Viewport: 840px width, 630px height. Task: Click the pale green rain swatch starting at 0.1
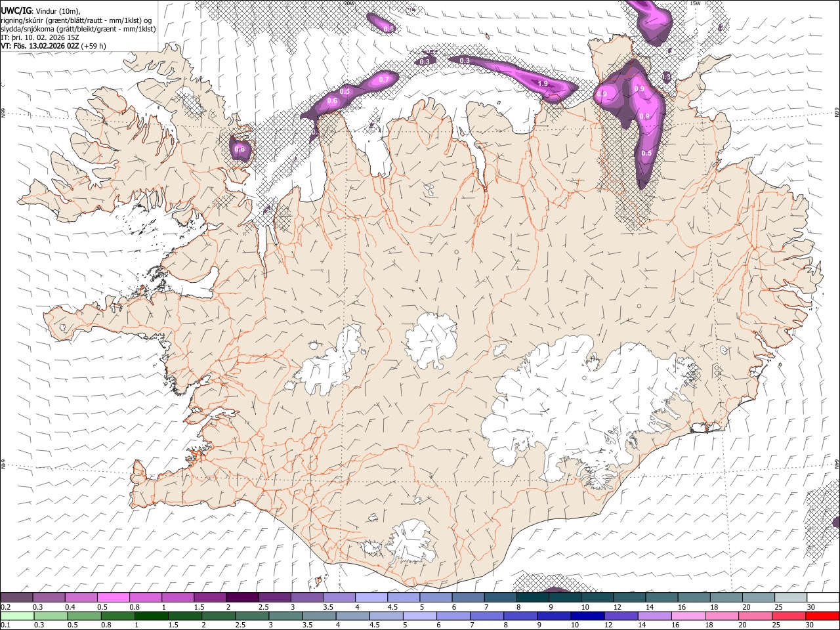click(18, 616)
